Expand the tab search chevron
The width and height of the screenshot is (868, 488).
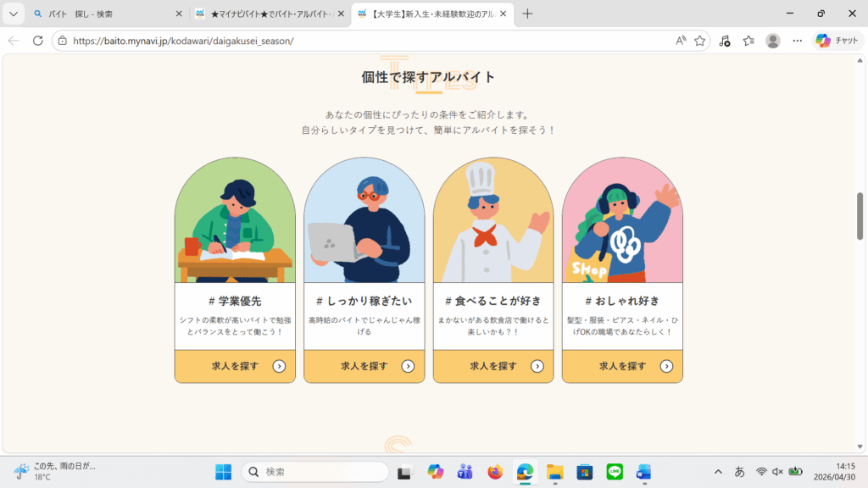click(14, 14)
